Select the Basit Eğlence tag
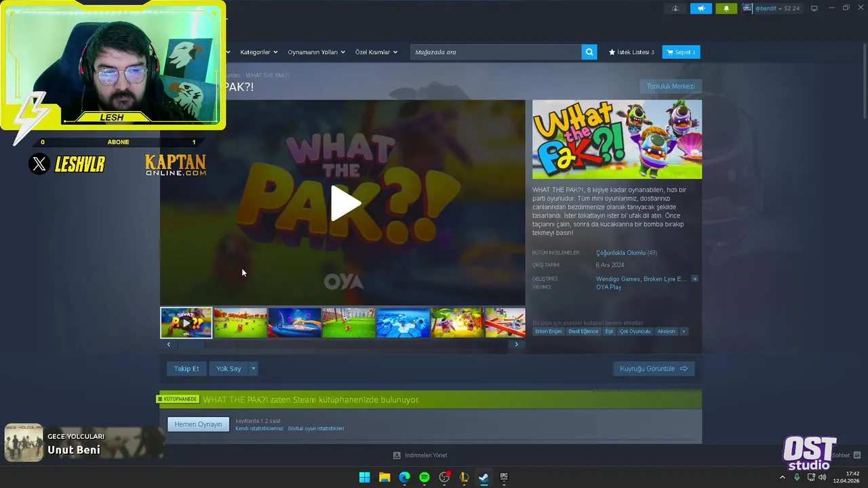 pos(583,331)
